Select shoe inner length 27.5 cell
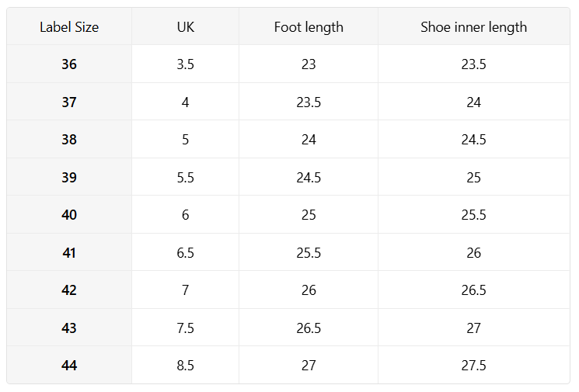 click(x=473, y=366)
